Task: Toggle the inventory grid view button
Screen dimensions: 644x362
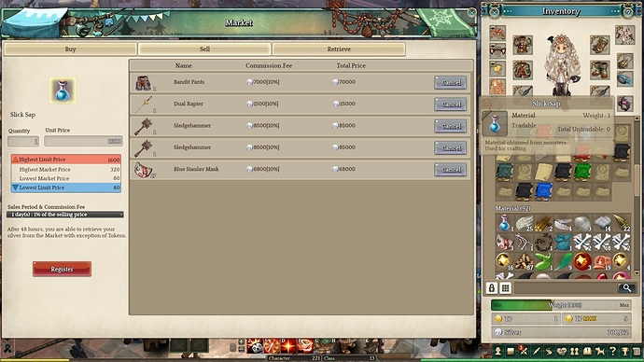Action: 505,288
